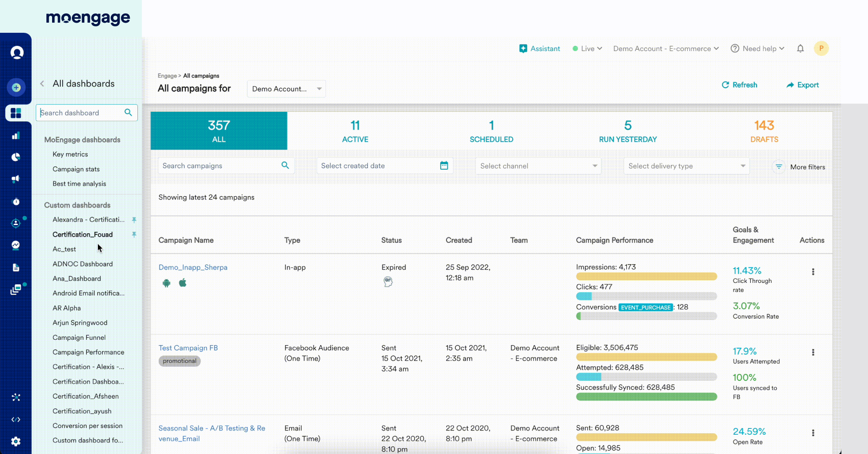Open the stopwatch icon in the sidebar
This screenshot has height=454, width=868.
(16, 201)
